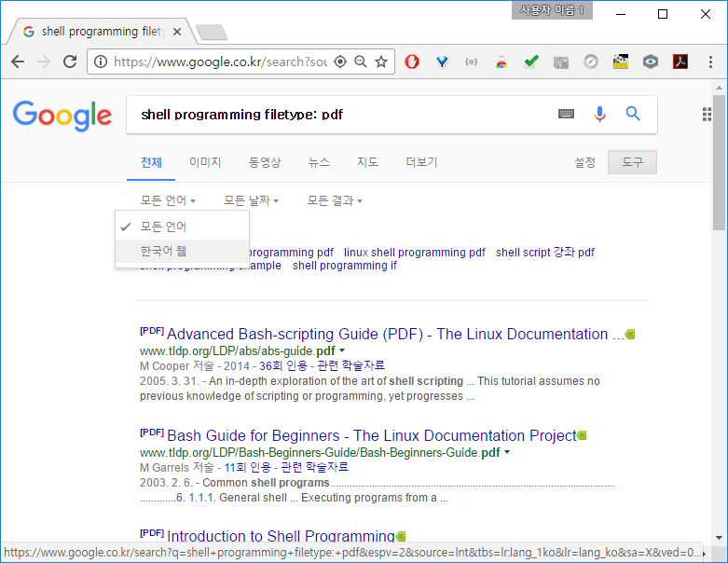Image resolution: width=728 pixels, height=563 pixels.
Task: Open Advanced Bash-scripting Guide (PDF) result
Action: [x=395, y=335]
